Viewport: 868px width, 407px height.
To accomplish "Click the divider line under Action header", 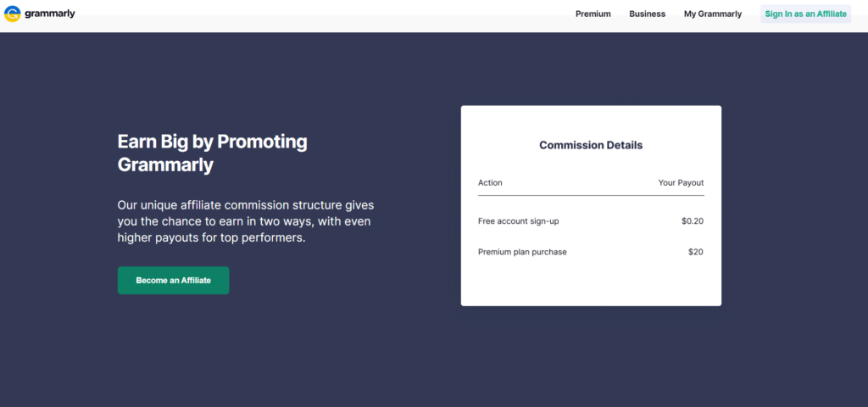I will 591,196.
